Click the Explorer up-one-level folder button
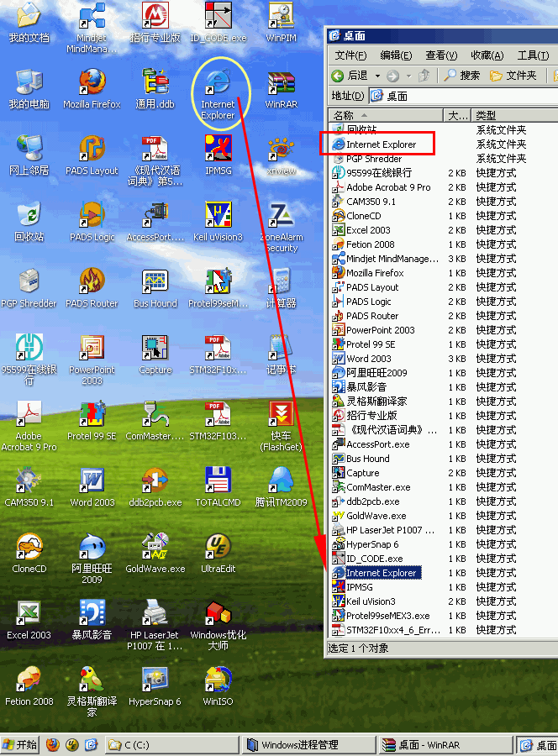This screenshot has height=756, width=558. coord(424,76)
